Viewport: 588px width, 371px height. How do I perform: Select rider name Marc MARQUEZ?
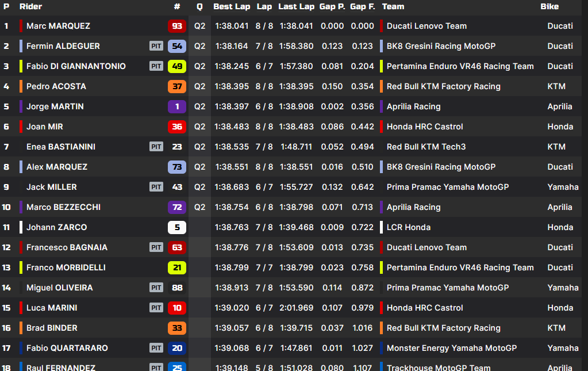coord(58,26)
